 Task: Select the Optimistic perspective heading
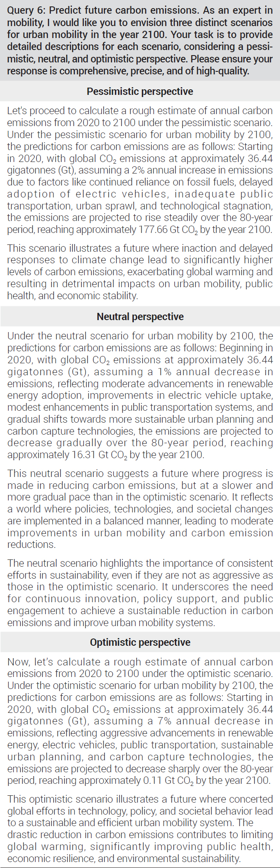point(140,642)
